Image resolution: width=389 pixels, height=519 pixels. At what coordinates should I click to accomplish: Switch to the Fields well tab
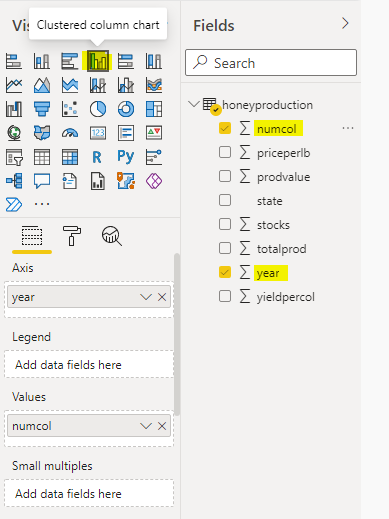32,236
